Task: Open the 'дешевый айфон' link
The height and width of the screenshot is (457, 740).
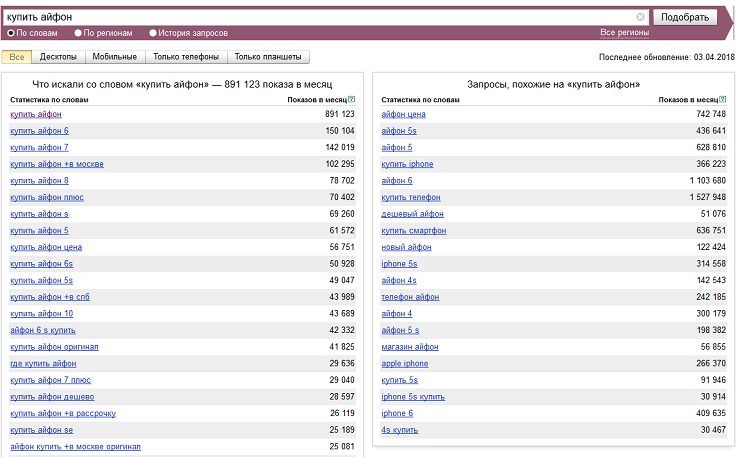Action: tap(412, 214)
